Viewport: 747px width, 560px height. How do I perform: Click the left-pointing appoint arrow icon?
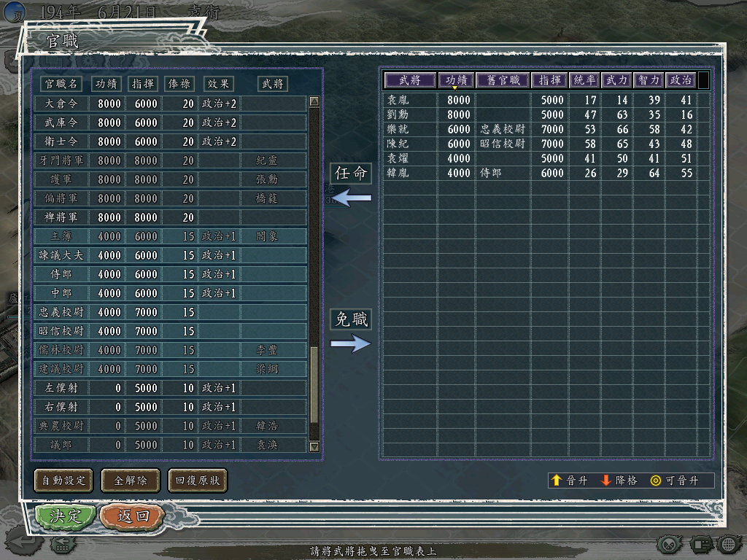point(351,198)
